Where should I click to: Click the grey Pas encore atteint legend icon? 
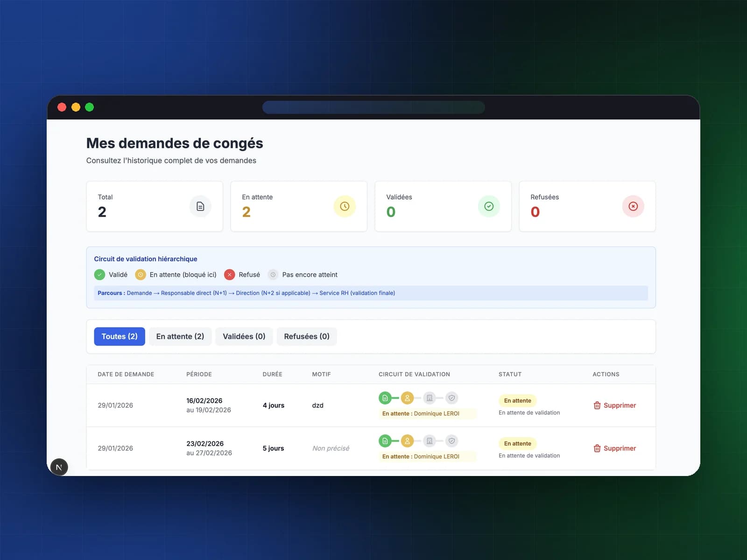pos(273,275)
